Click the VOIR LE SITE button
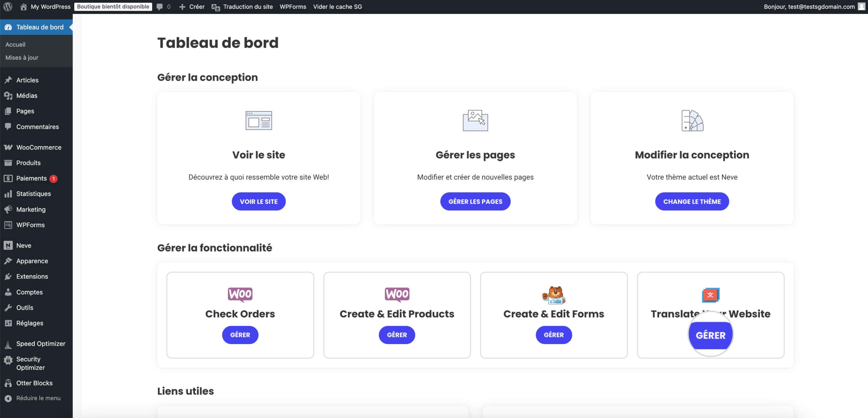Viewport: 868px width, 418px height. [x=259, y=202]
